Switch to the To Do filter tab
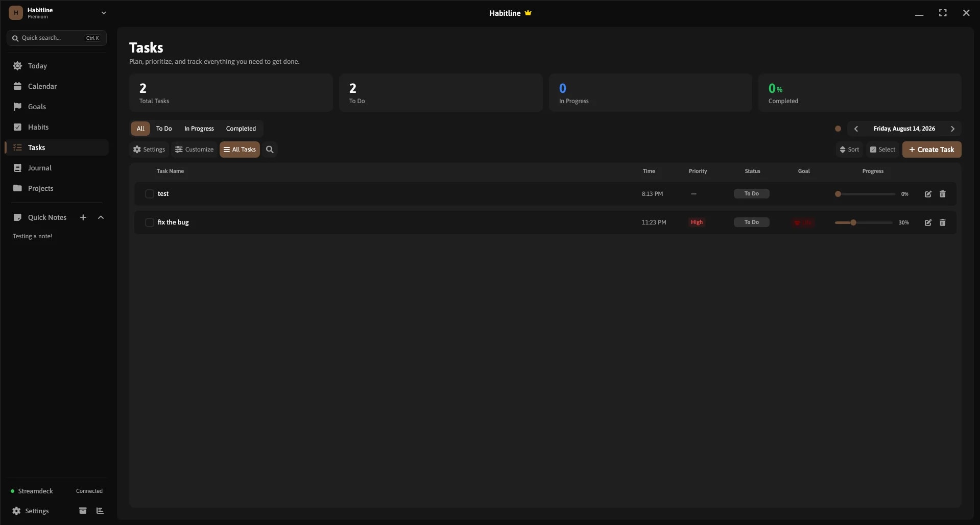Image resolution: width=980 pixels, height=525 pixels. pos(164,129)
